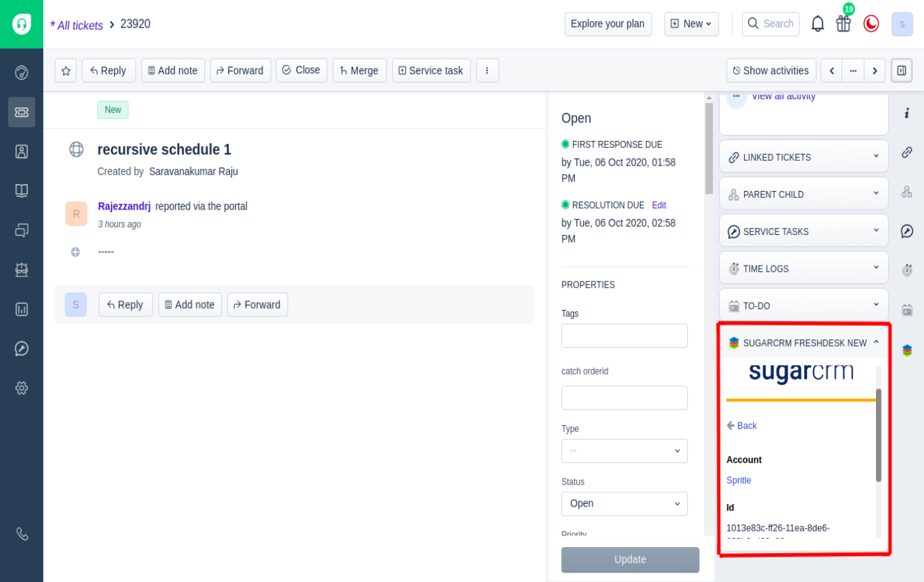
Task: Open the Analytics chart icon in sidebar
Action: tap(21, 309)
